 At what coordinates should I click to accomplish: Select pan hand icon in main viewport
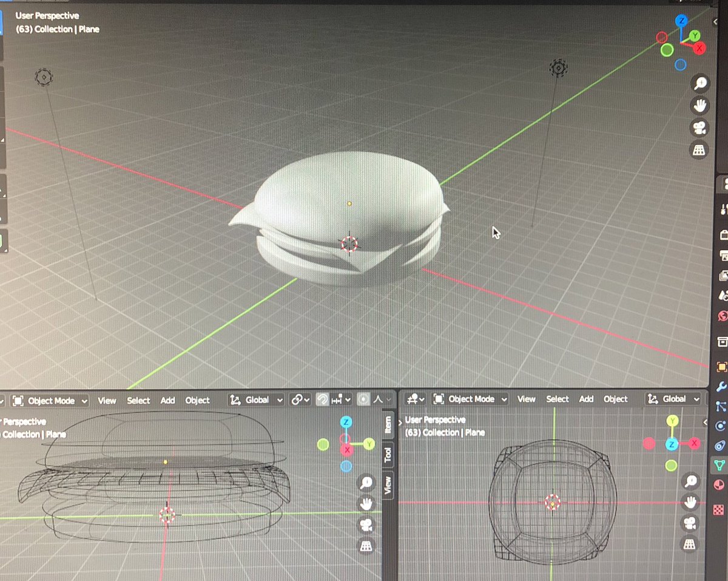pyautogui.click(x=701, y=106)
